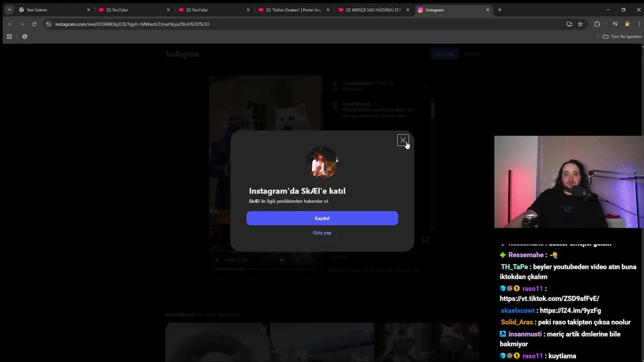Reload the Instagram page
644x362 pixels.
click(x=34, y=24)
